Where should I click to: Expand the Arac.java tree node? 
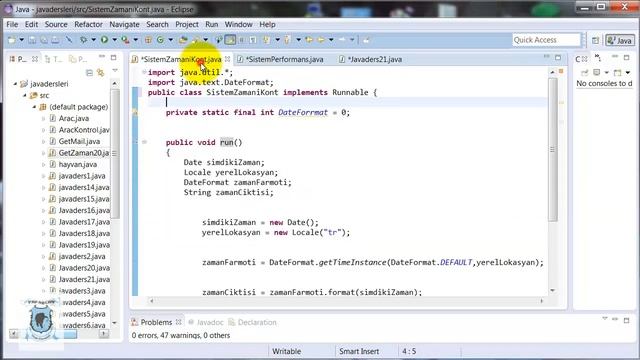point(44,118)
